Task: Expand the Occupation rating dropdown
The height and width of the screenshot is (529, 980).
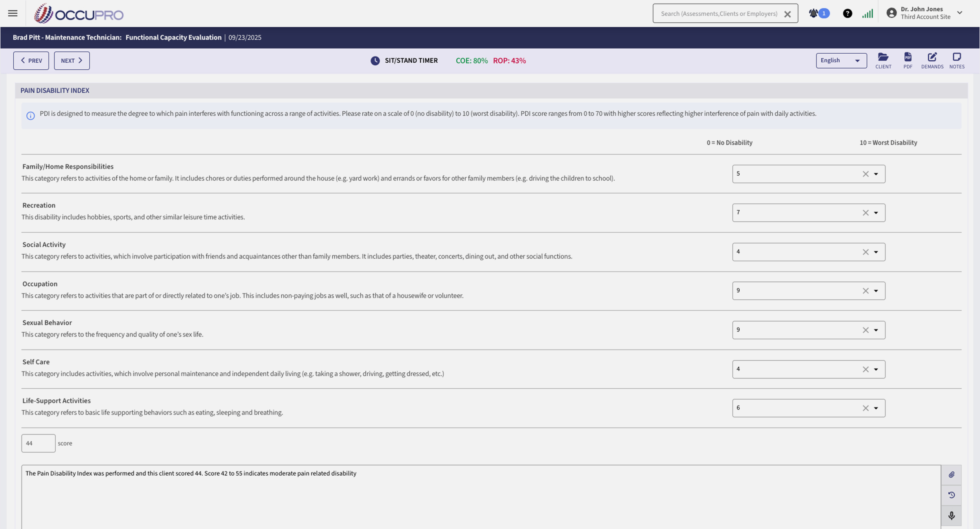Action: [x=876, y=291]
